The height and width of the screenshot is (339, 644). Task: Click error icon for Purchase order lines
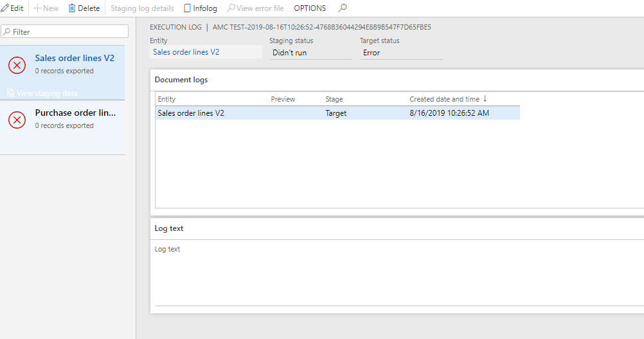point(17,120)
